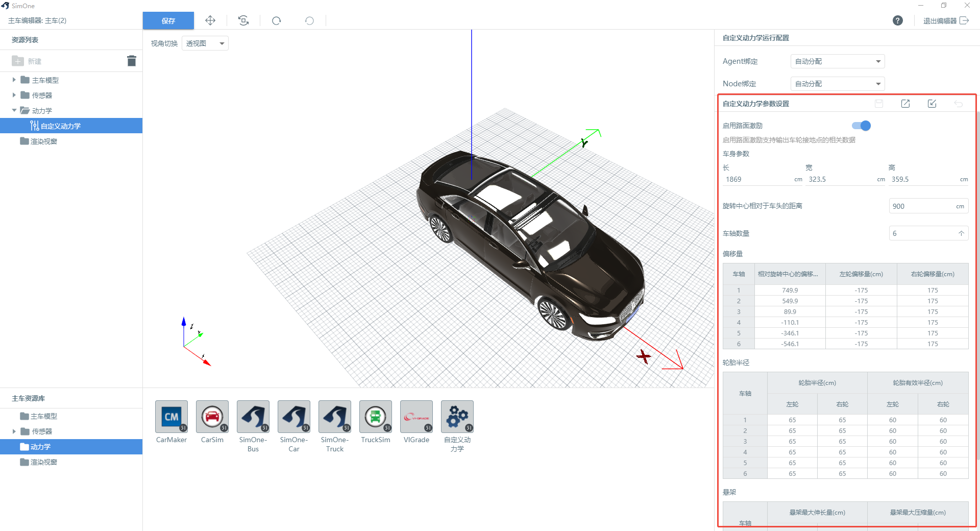Image resolution: width=980 pixels, height=531 pixels.
Task: Click offset cell 89.9 for axle 3
Action: (790, 311)
